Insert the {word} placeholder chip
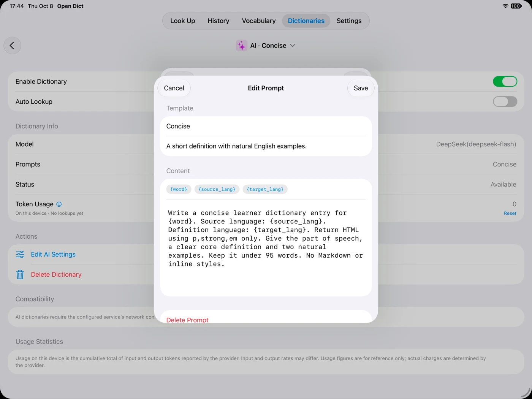532x399 pixels. 179,189
